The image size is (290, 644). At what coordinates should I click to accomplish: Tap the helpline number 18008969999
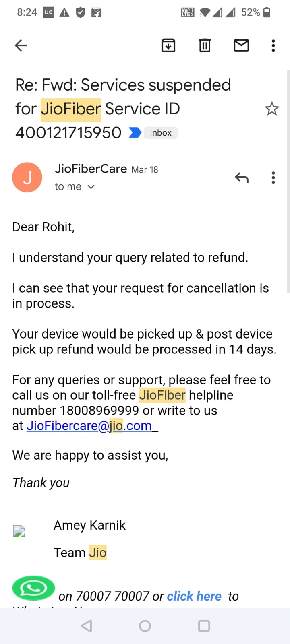point(99,411)
